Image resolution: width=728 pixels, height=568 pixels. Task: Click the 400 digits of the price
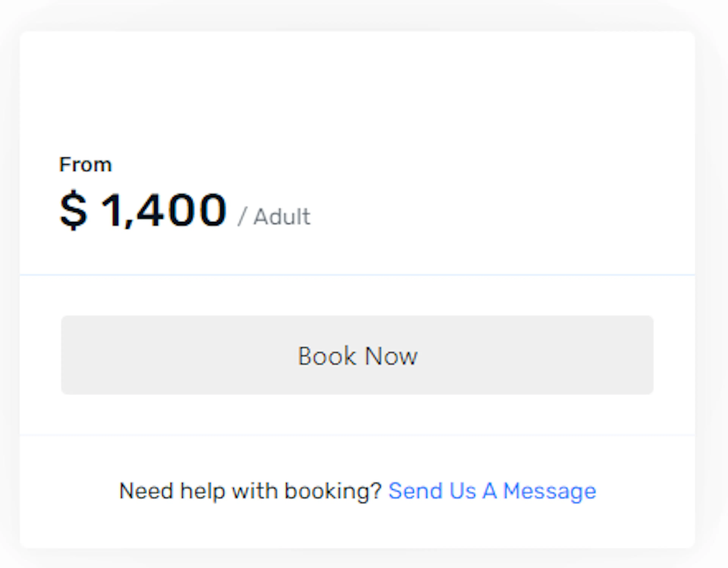(x=182, y=210)
